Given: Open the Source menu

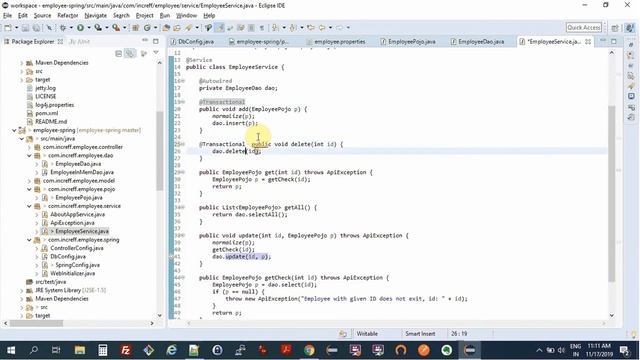Looking at the screenshot, I should [42, 16].
